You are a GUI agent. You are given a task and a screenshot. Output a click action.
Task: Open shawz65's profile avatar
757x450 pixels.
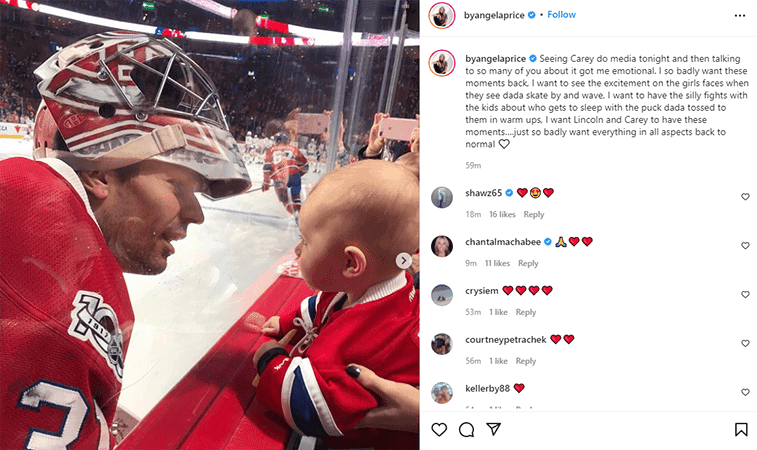(442, 197)
